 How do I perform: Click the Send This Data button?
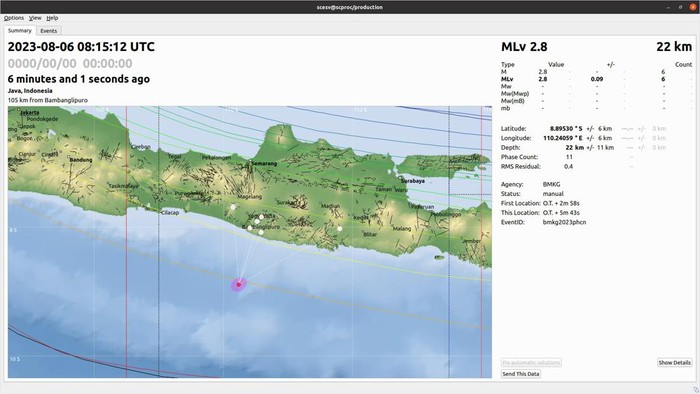coord(521,374)
